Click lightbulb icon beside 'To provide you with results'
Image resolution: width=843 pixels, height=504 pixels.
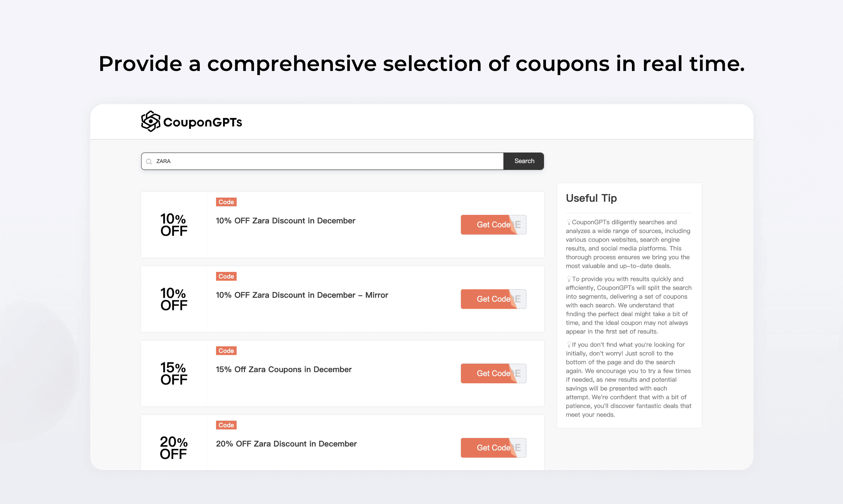tap(569, 279)
